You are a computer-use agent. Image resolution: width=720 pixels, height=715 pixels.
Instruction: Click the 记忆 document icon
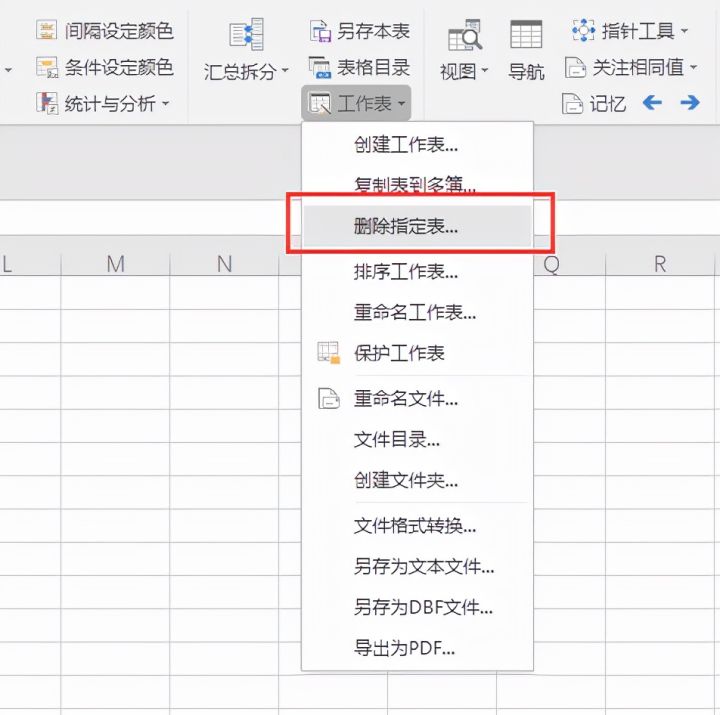coord(572,103)
